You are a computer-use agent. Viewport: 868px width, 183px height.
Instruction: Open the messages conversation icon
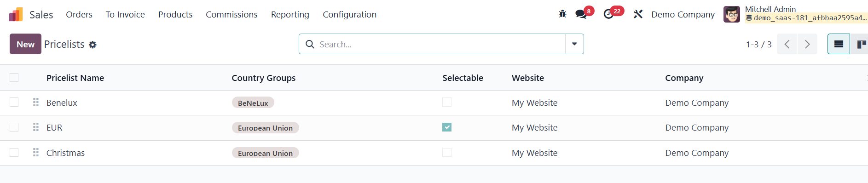pos(581,14)
